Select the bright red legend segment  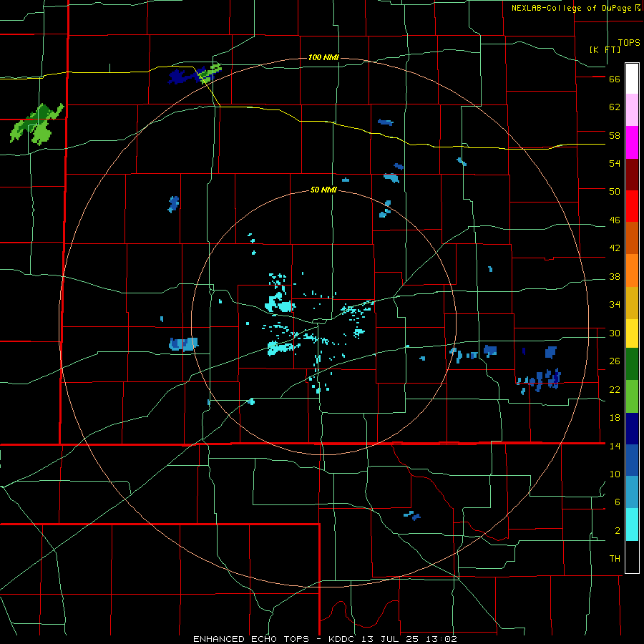click(x=632, y=206)
